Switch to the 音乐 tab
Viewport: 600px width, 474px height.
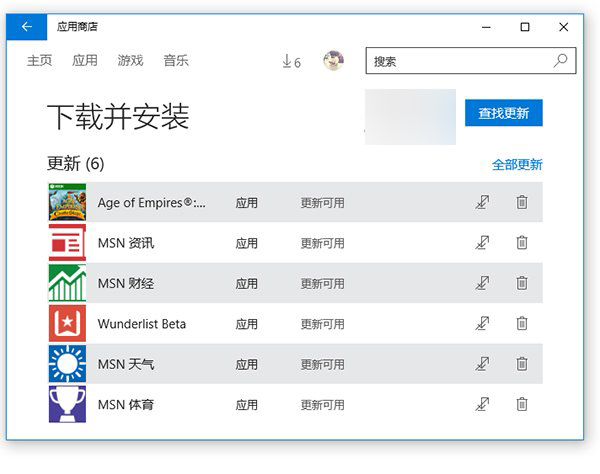point(176,60)
